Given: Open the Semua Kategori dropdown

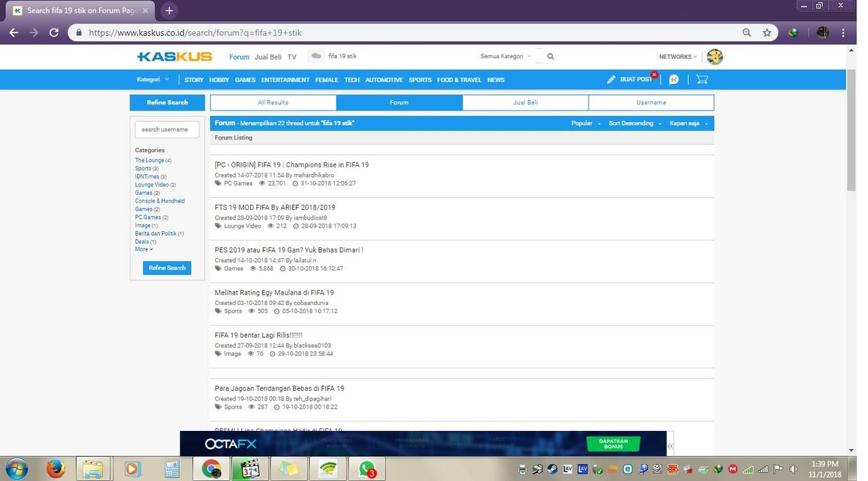Looking at the screenshot, I should [506, 57].
